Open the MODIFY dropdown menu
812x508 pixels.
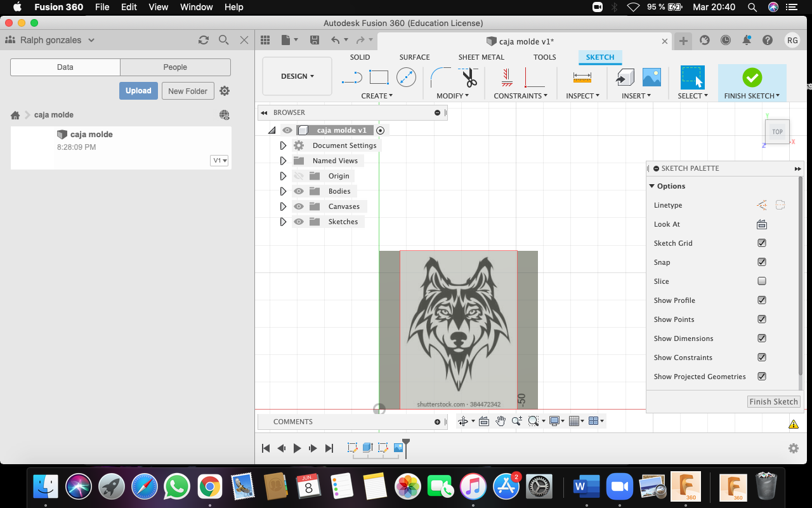(x=453, y=96)
